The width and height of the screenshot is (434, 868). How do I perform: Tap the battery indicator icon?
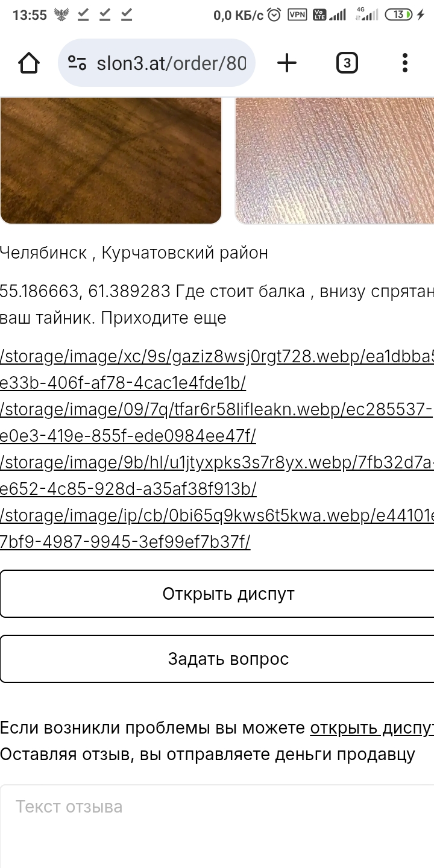[400, 14]
